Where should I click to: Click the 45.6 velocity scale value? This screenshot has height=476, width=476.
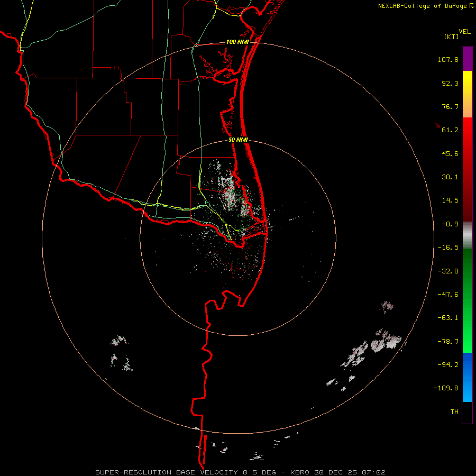450,153
